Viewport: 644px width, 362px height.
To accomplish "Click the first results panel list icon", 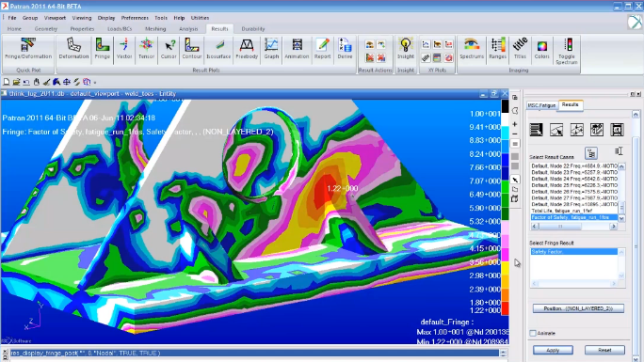I will pos(536,130).
